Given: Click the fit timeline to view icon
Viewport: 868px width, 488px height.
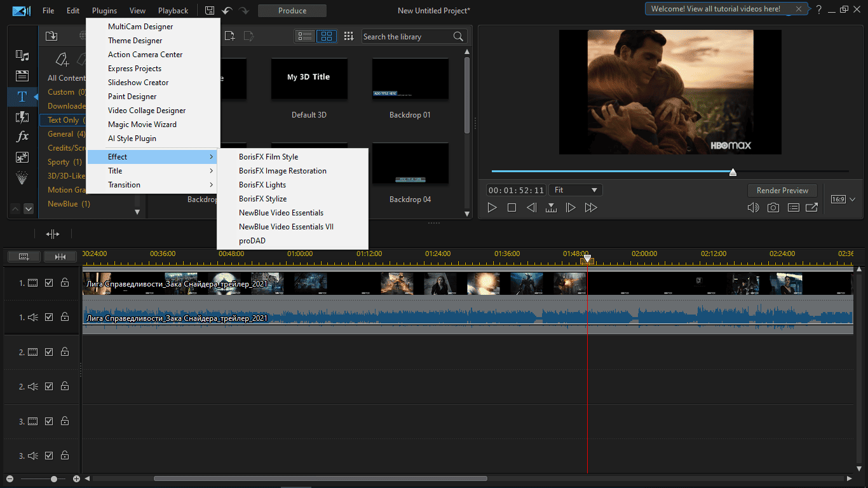Looking at the screenshot, I should (60, 257).
